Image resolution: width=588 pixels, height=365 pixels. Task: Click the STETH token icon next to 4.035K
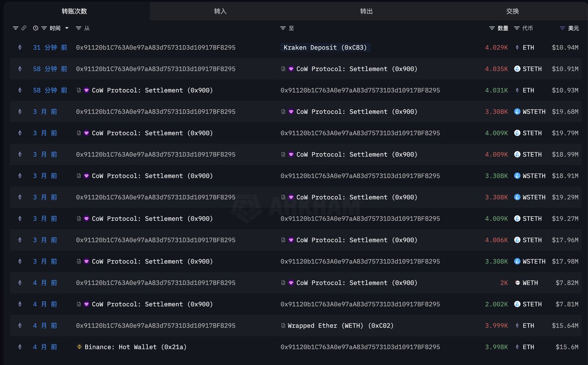[x=517, y=69]
